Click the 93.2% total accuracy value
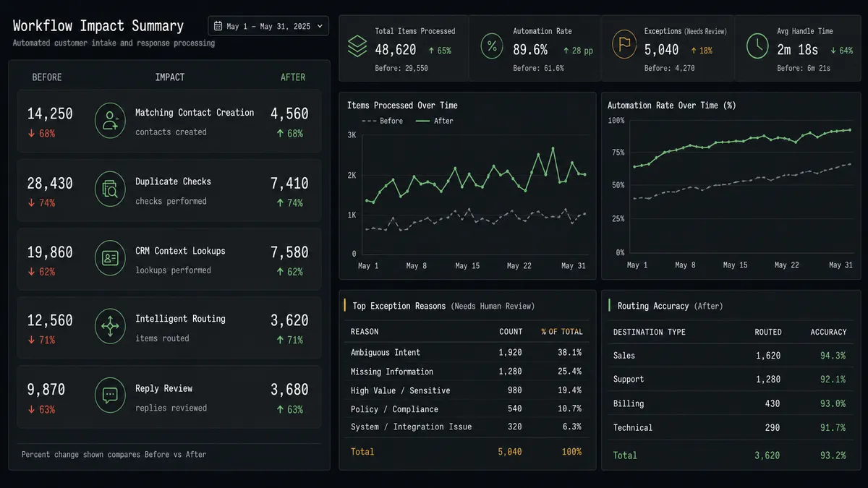This screenshot has height=488, width=868. click(833, 455)
